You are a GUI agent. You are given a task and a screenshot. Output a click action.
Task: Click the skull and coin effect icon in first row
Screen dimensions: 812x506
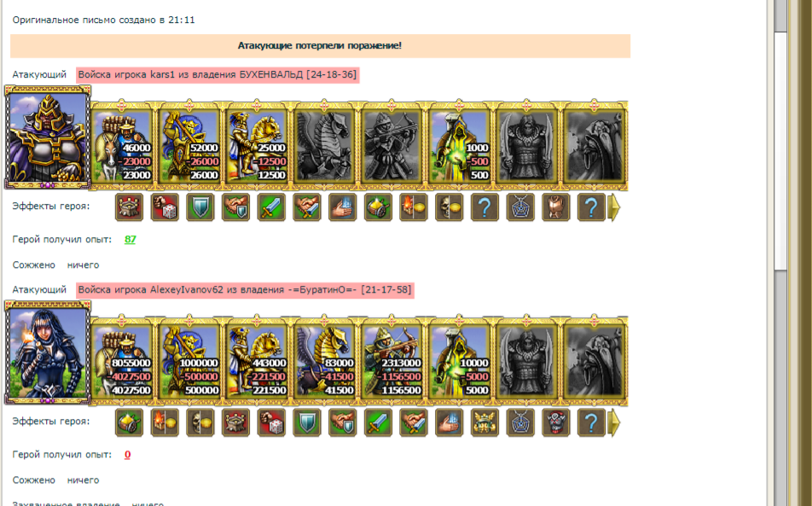[x=449, y=207]
